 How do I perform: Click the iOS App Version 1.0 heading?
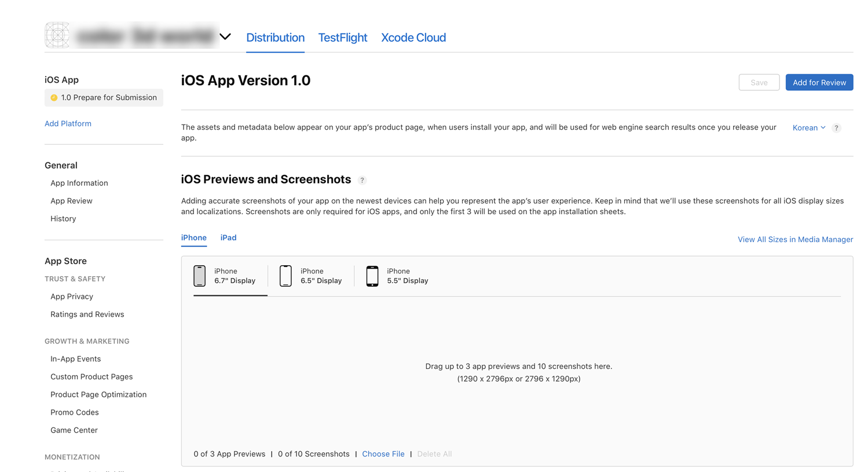(x=246, y=81)
